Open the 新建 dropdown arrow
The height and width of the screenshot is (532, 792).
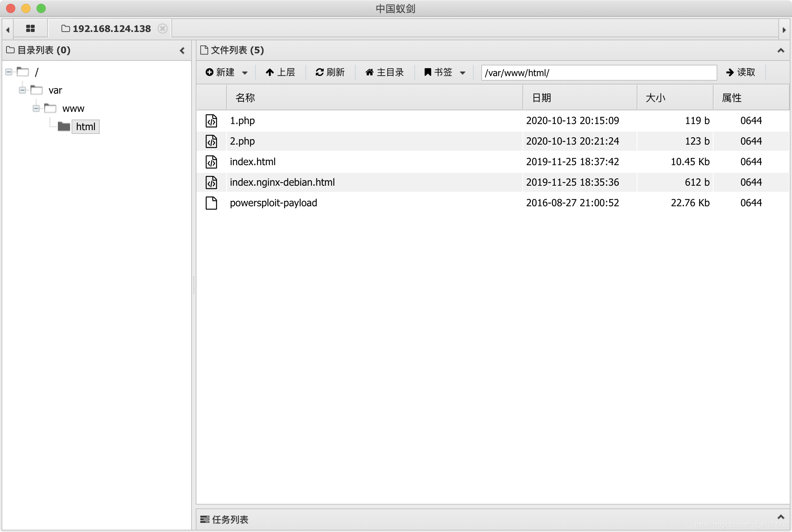click(x=245, y=73)
